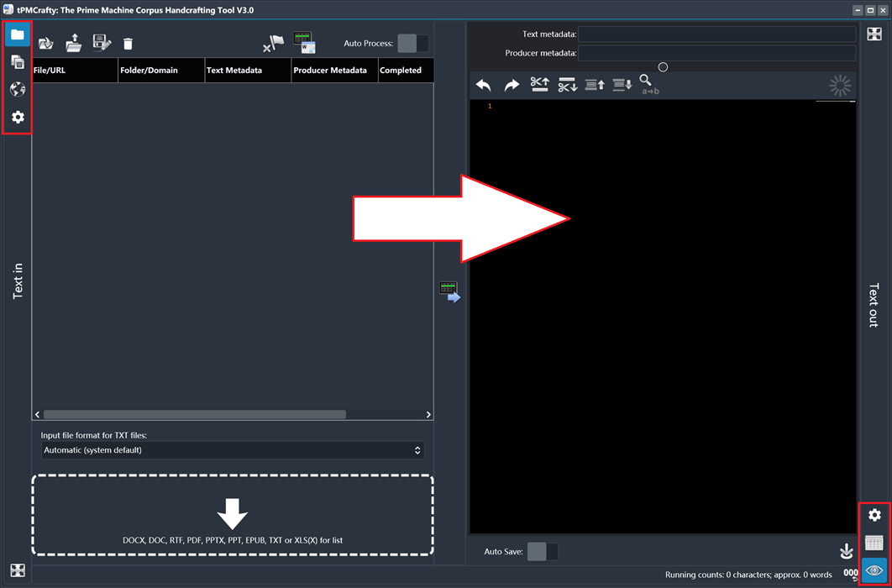The width and height of the screenshot is (892, 588).
Task: Click the process-to-text arrow icon between panels
Action: [x=449, y=292]
